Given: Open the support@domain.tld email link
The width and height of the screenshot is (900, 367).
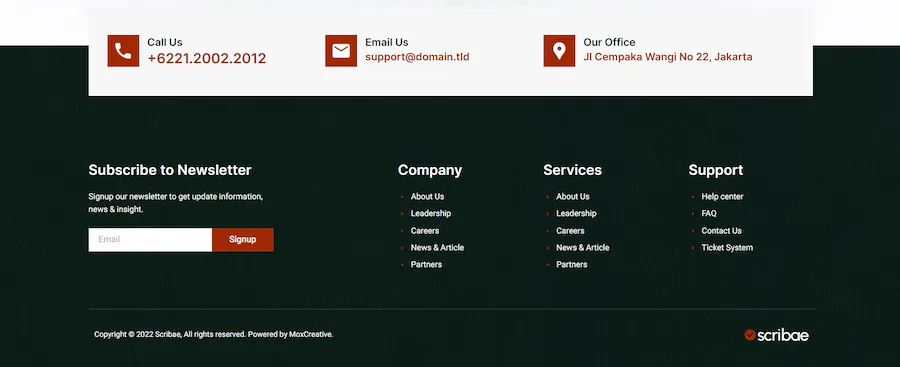Looking at the screenshot, I should click(x=417, y=57).
